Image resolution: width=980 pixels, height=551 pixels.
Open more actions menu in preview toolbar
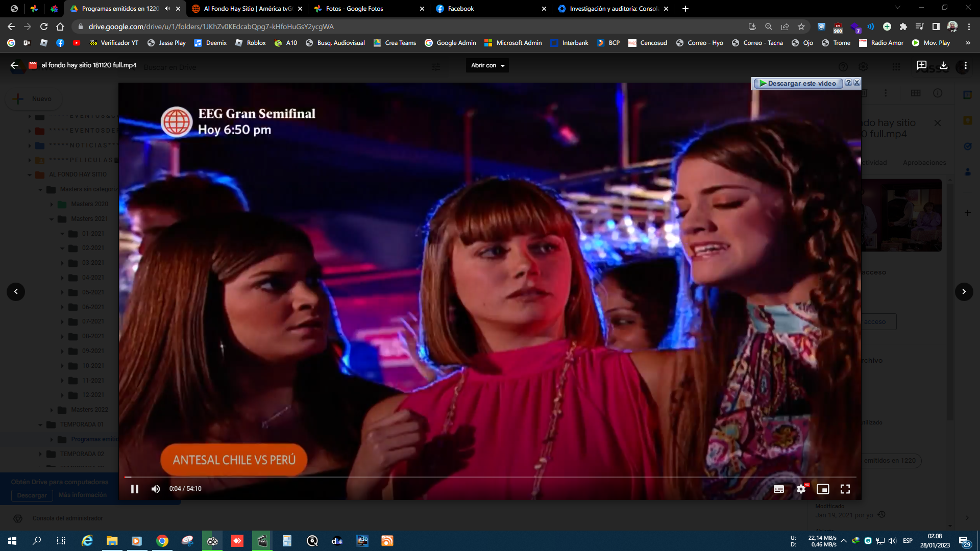(965, 65)
